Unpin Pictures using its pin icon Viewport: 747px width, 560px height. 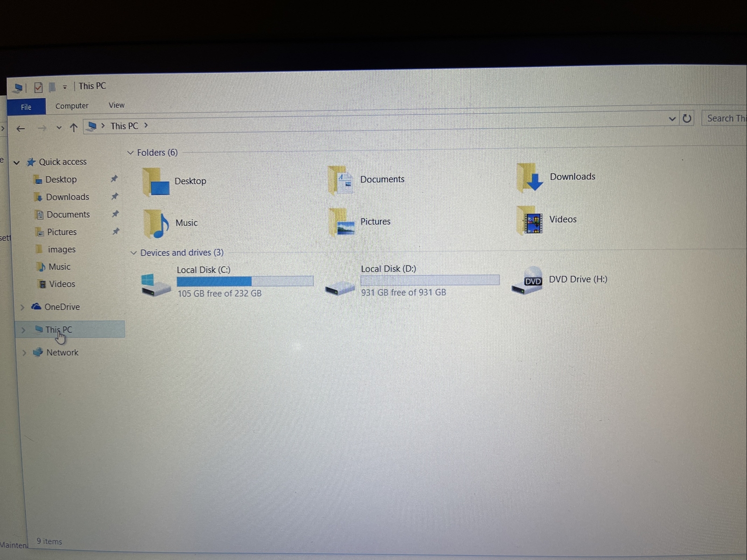tap(115, 231)
